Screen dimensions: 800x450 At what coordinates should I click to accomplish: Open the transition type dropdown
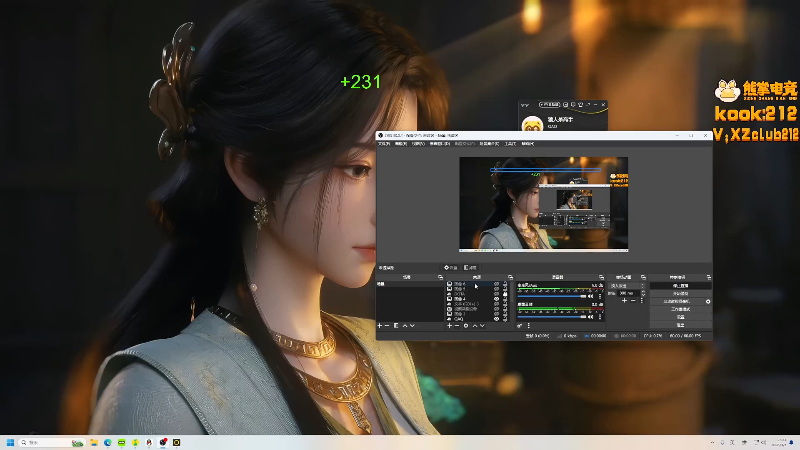click(x=627, y=286)
